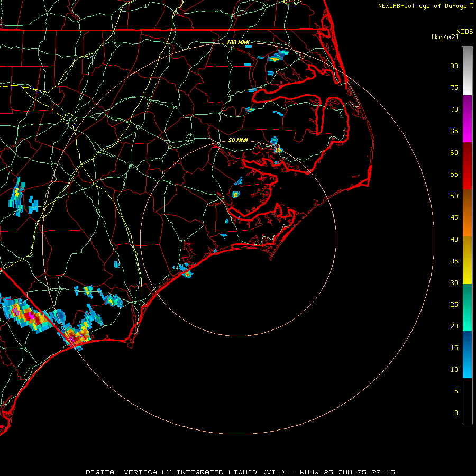The height and width of the screenshot is (476, 476).
Task: Click the 80 value on the VIL scale
Action: (x=454, y=66)
